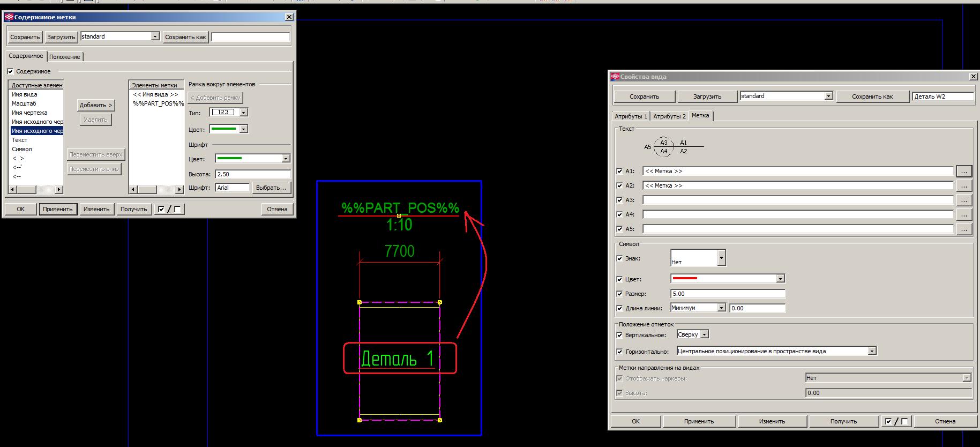The width and height of the screenshot is (980, 447).
Task: Click the ellipsis button next to A2
Action: (x=964, y=186)
